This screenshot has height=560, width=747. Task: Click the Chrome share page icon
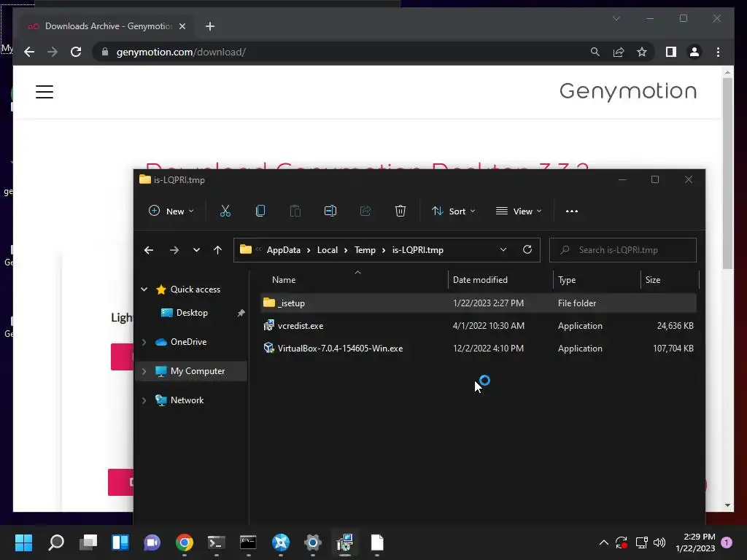tap(619, 52)
